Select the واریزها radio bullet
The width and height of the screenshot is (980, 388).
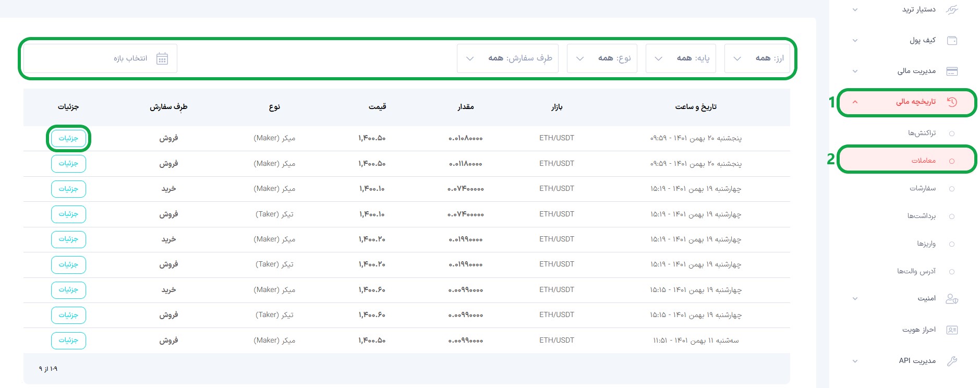tap(952, 244)
